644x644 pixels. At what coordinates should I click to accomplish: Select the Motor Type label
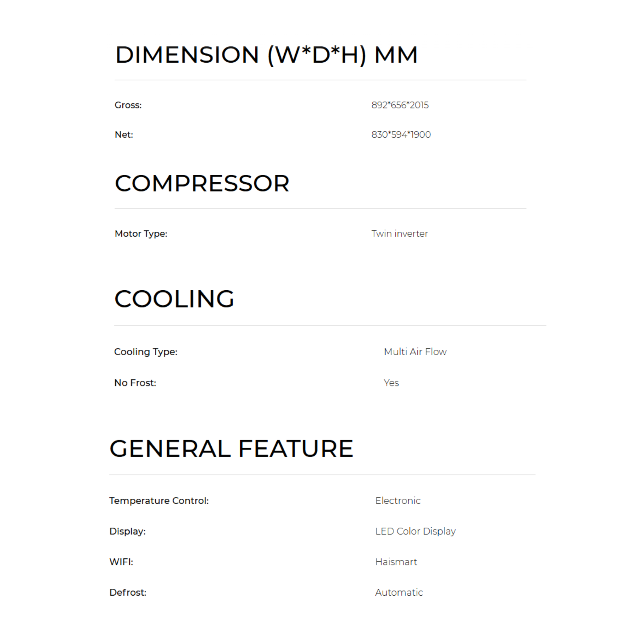141,234
